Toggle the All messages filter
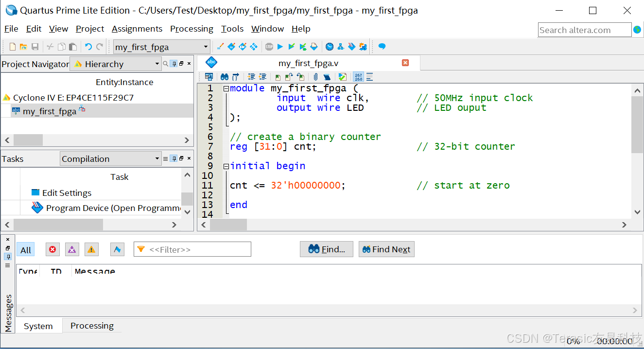 (26, 250)
